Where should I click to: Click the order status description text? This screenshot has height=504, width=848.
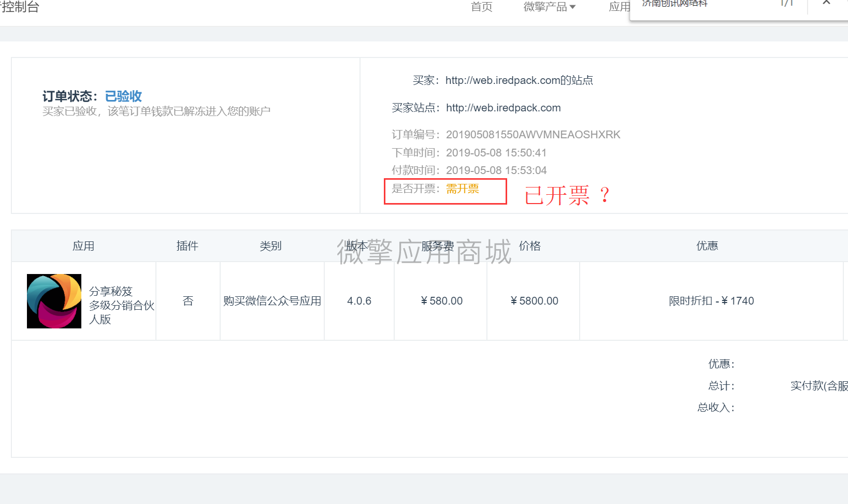pyautogui.click(x=156, y=111)
